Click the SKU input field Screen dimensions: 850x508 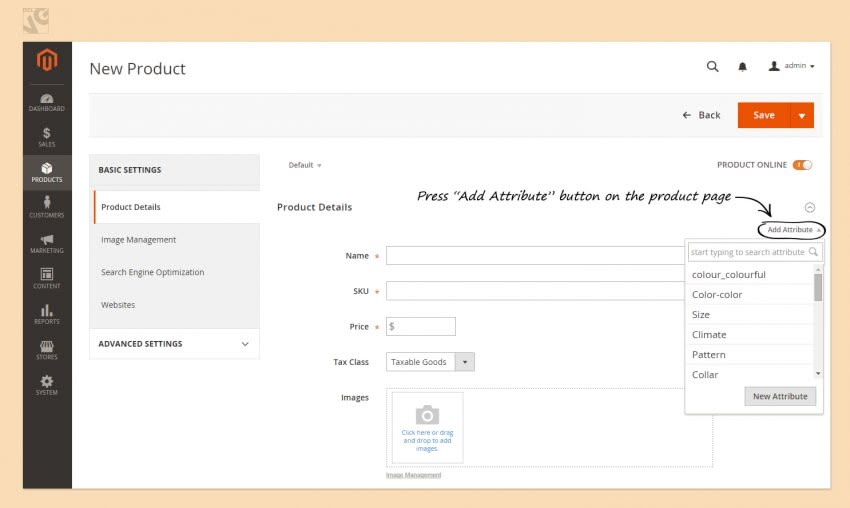tap(535, 291)
